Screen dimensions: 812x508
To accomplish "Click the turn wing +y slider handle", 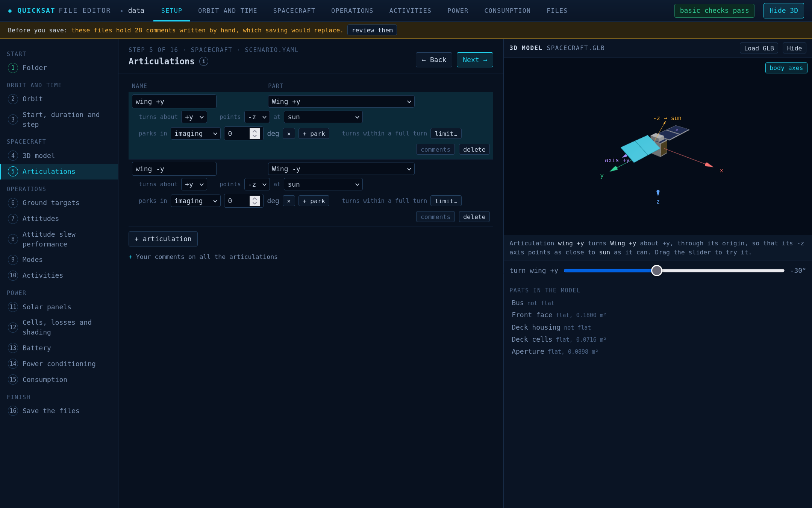I will pos(656,271).
